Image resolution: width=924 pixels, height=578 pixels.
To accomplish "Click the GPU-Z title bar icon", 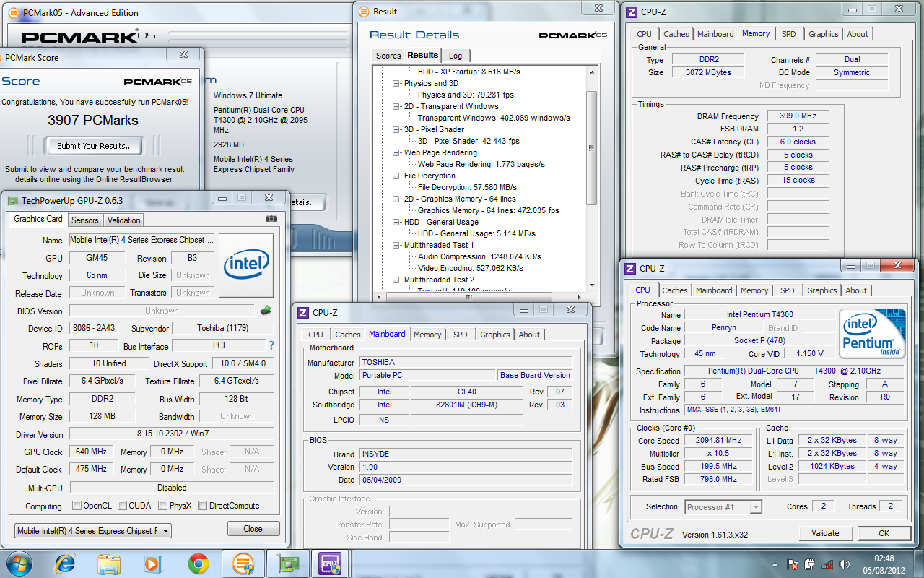I will pos(12,200).
